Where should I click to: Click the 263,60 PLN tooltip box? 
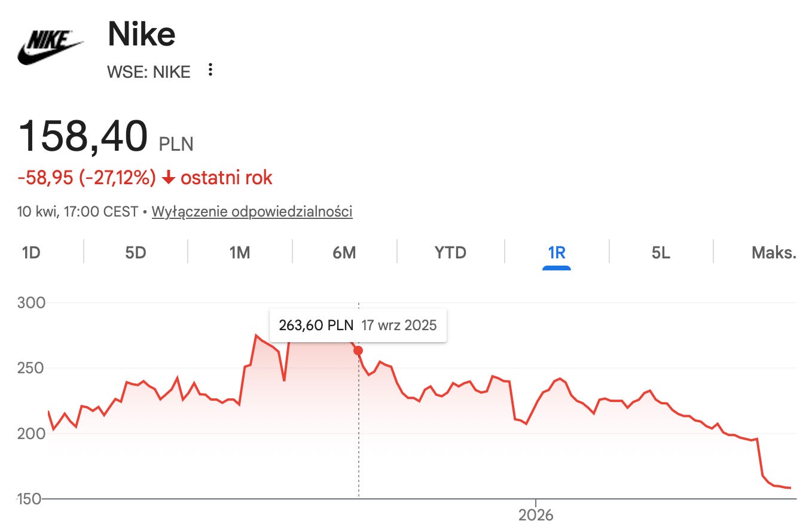(358, 325)
